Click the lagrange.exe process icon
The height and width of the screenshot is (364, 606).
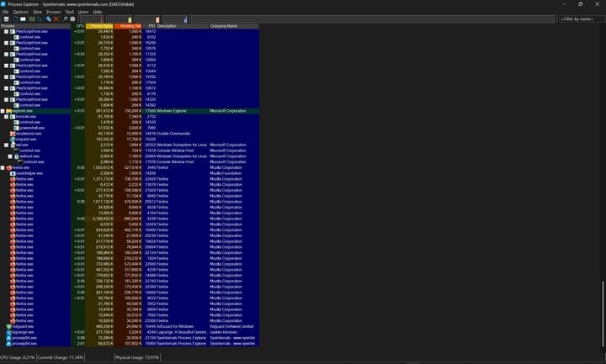[8, 332]
